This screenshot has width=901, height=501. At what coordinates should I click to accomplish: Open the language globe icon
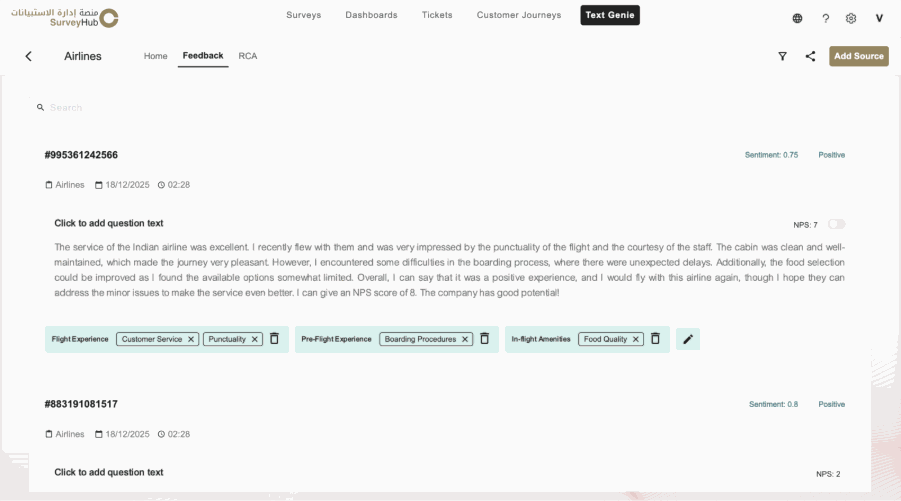[x=797, y=18]
